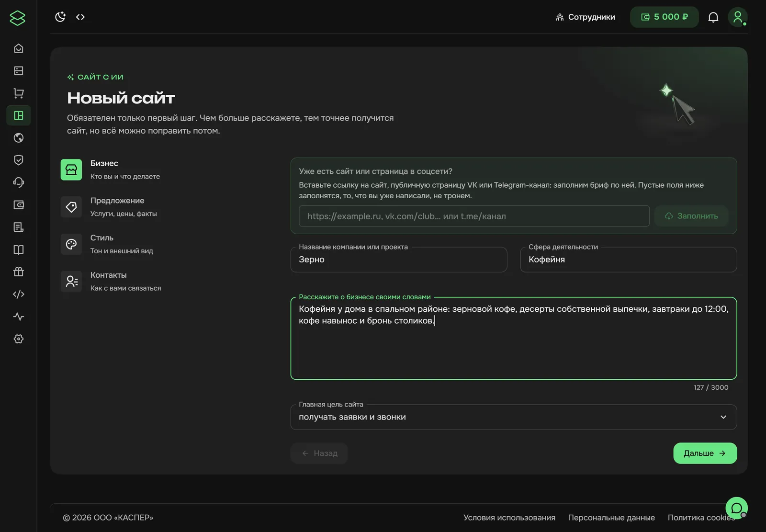
Task: Open the shopping cart icon in sidebar
Action: [19, 93]
